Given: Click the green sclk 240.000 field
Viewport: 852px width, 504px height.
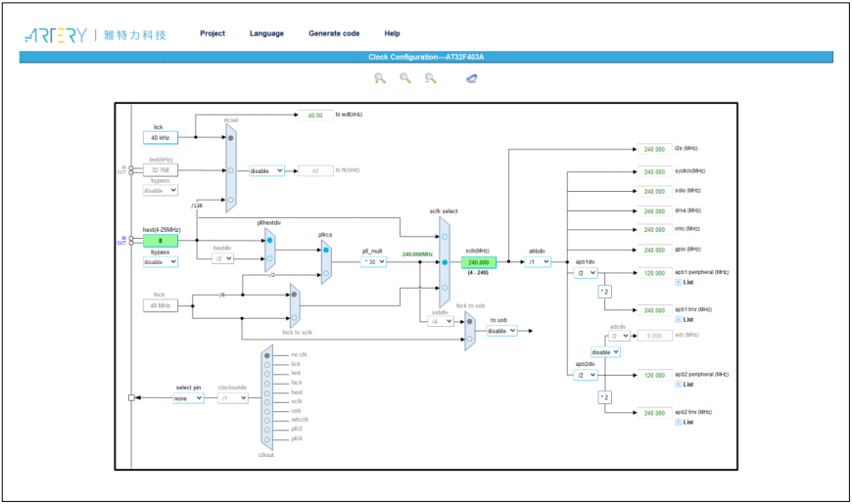Looking at the screenshot, I should coord(479,262).
